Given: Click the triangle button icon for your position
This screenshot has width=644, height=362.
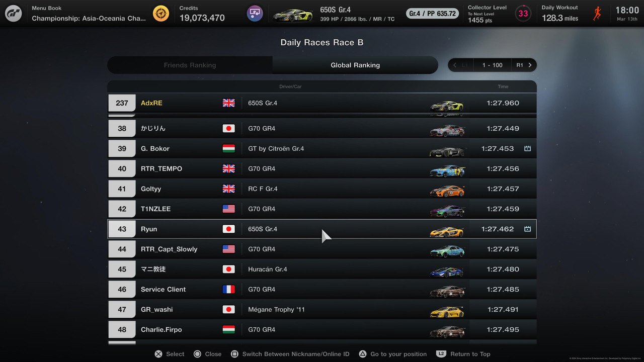Looking at the screenshot, I should [x=363, y=354].
